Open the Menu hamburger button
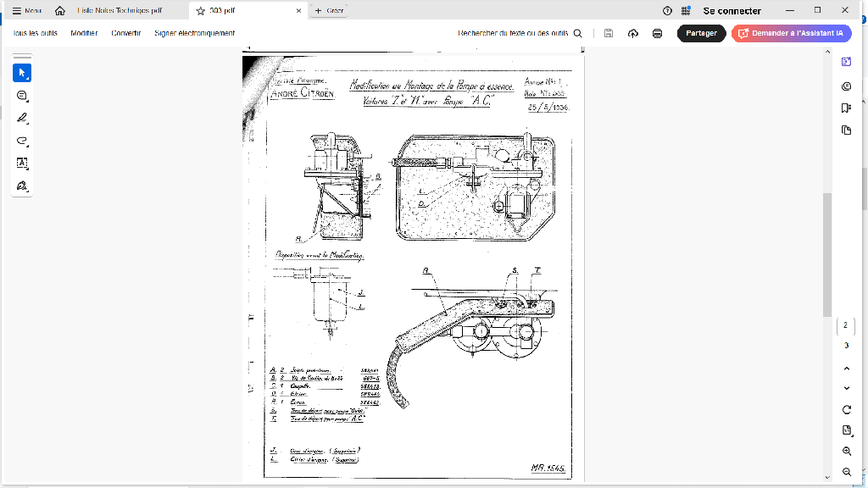Screen dimensions: 868x488 click(x=26, y=10)
